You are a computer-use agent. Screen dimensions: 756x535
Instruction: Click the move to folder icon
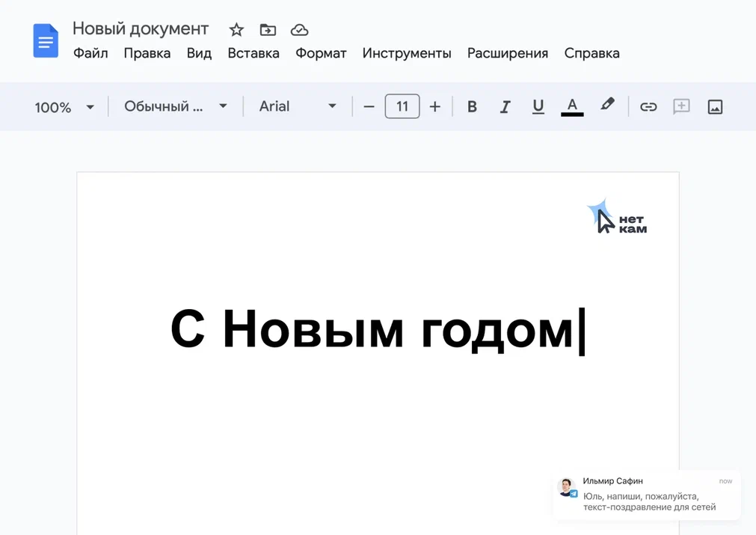point(268,30)
